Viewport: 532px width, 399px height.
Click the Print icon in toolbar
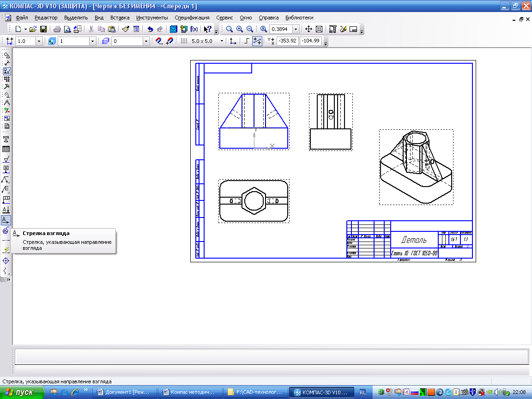(x=56, y=29)
